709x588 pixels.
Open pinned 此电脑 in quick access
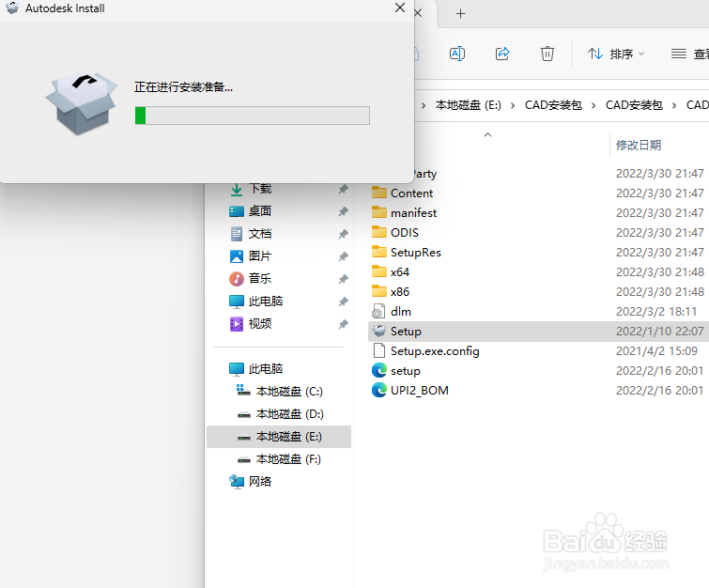266,302
